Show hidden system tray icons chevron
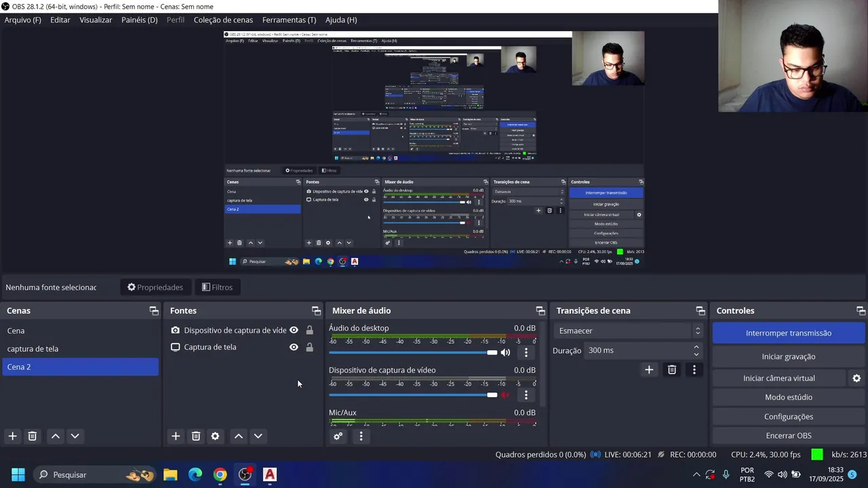 (x=696, y=474)
